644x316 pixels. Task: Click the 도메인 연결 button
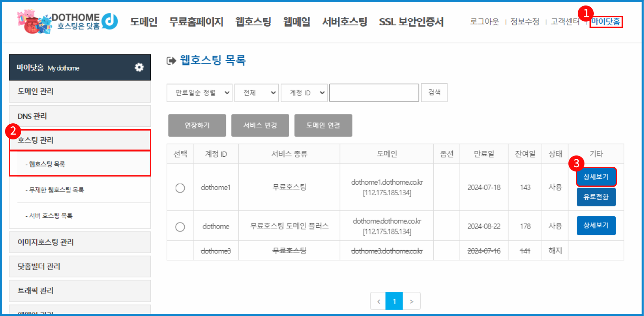tap(323, 125)
